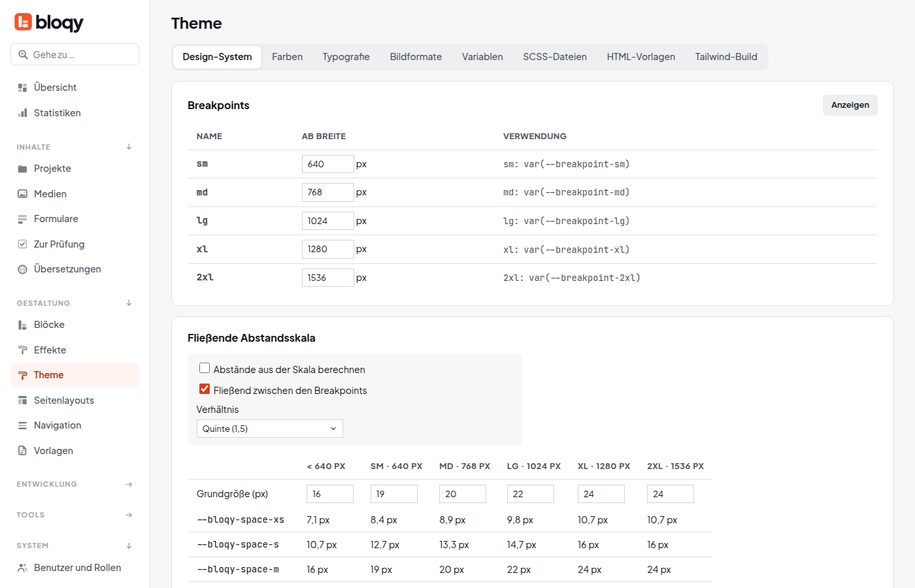Uncheck Fließend zwischen den Breakpoints
The width and height of the screenshot is (915, 588).
point(205,389)
